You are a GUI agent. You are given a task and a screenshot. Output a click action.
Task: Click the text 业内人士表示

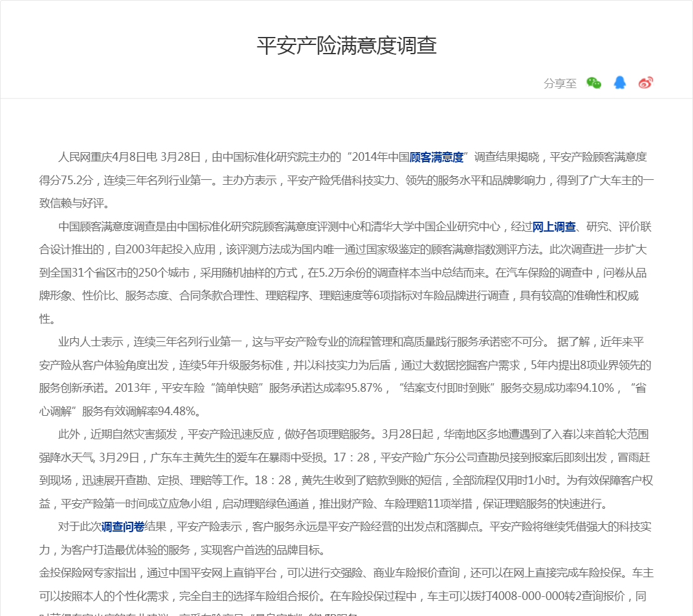click(91, 342)
